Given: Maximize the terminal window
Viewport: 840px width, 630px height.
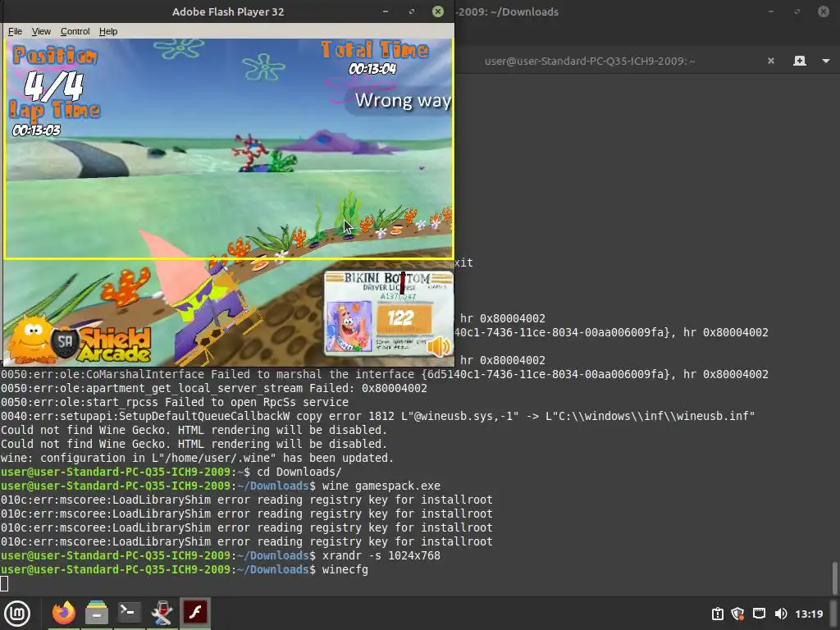Looking at the screenshot, I should (797, 11).
